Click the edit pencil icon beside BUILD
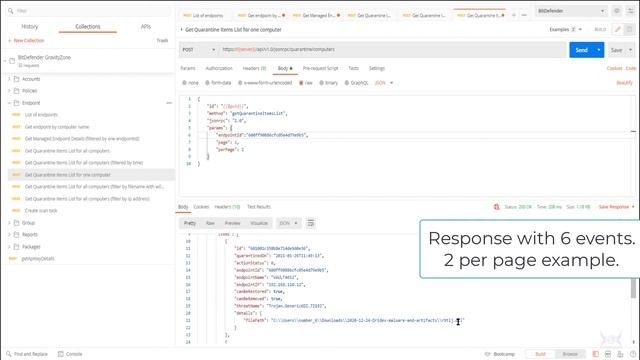Screen dimensions: 640x360 click(618, 29)
